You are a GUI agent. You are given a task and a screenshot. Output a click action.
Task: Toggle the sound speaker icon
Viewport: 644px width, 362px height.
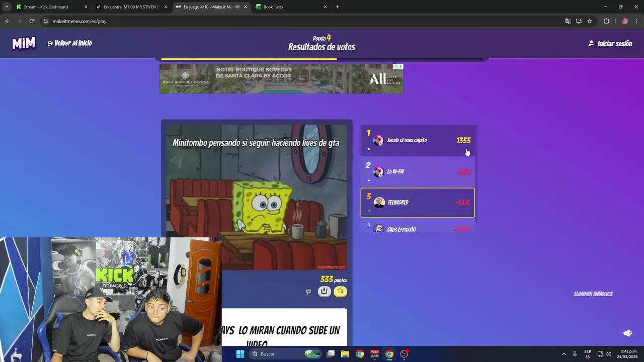(x=627, y=333)
